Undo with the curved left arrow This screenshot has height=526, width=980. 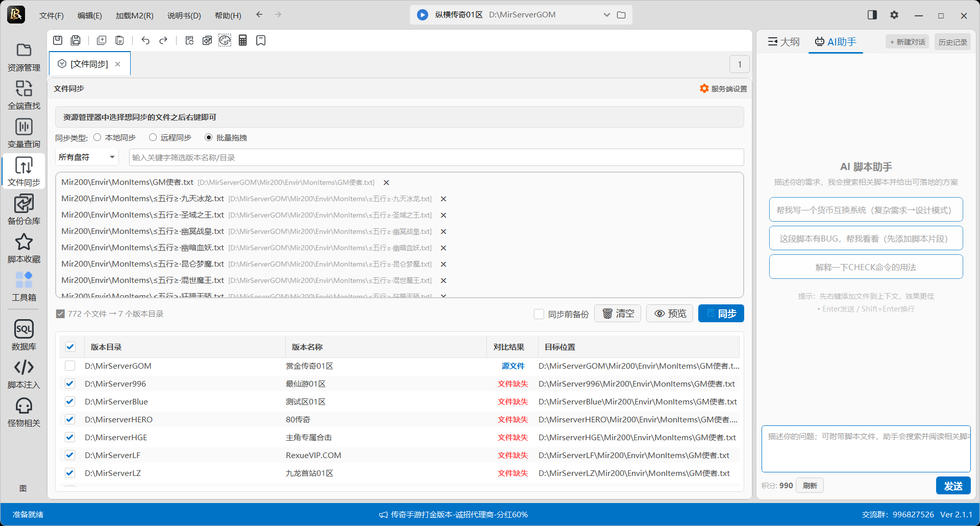coord(145,40)
